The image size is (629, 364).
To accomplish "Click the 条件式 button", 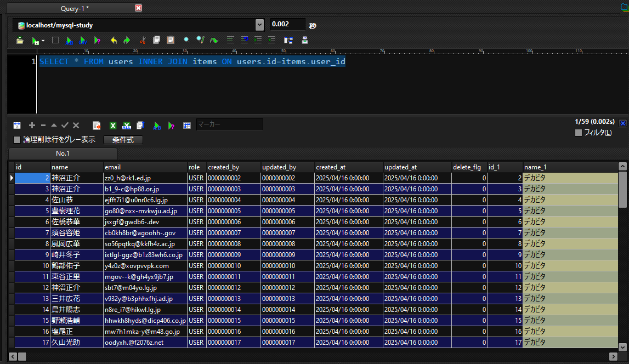I will tap(123, 139).
